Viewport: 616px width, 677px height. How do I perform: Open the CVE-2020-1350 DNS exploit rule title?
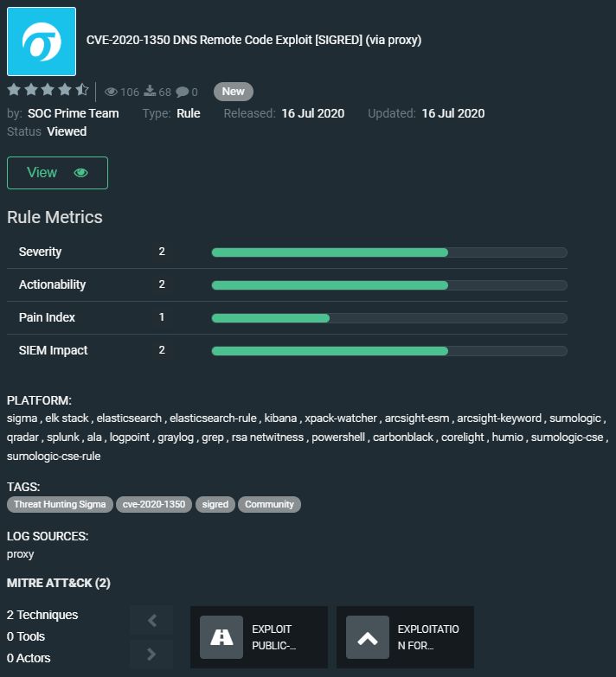tap(253, 40)
